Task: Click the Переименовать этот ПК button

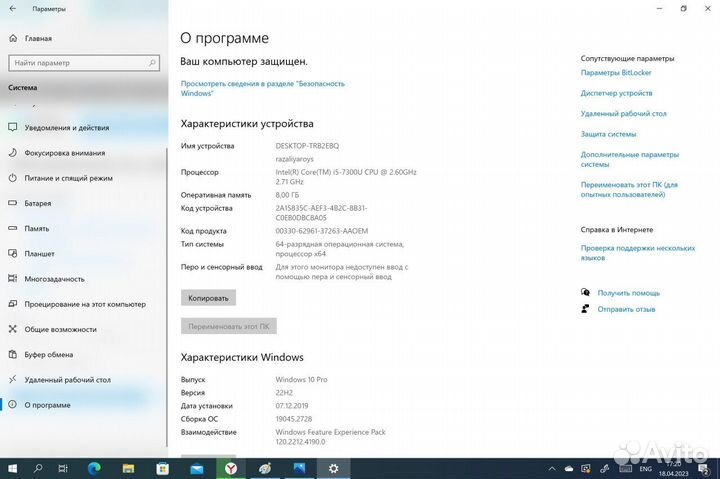Action: [229, 327]
